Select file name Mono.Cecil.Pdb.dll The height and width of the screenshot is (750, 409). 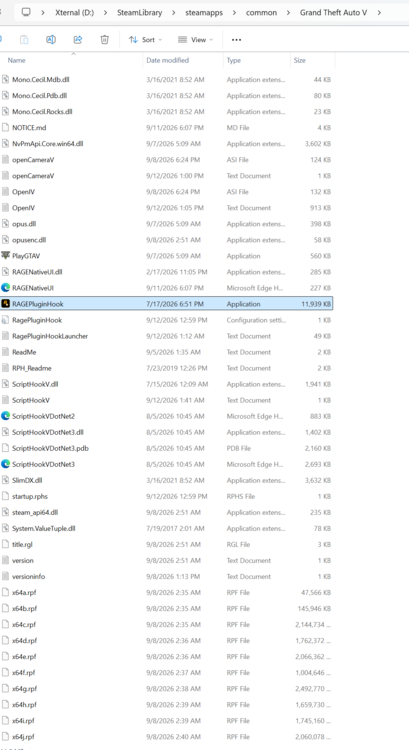tap(40, 96)
